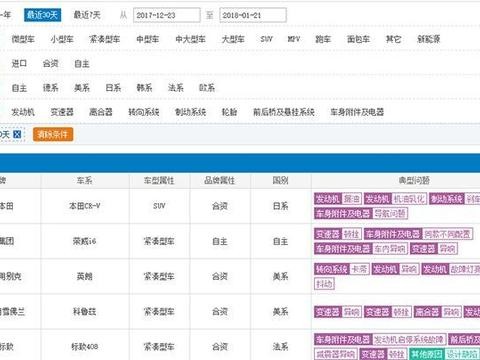Filter country by 美系 in filter bar

click(82, 88)
